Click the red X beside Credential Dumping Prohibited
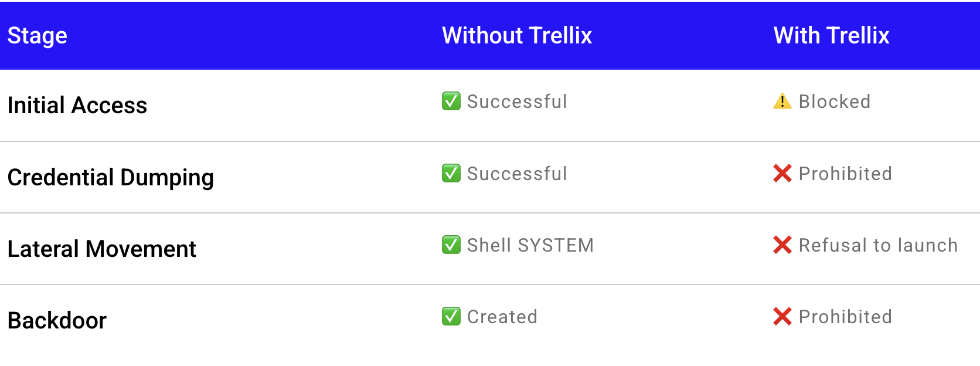The height and width of the screenshot is (366, 980). [x=782, y=173]
